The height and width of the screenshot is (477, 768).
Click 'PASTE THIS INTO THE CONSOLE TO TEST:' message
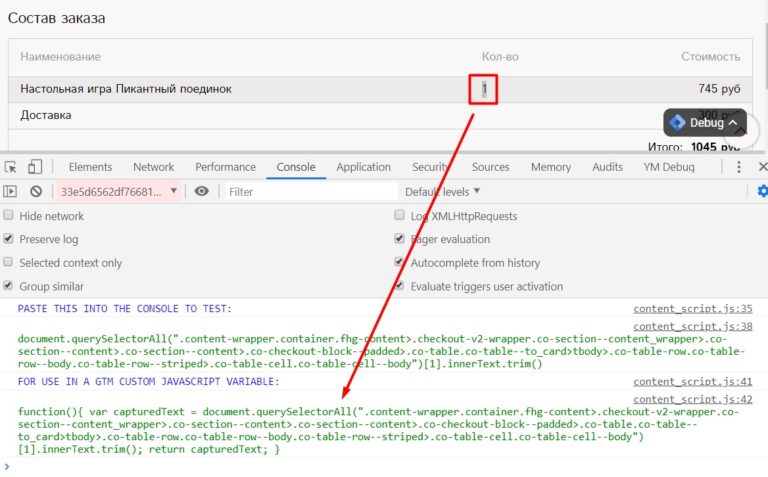coord(124,309)
